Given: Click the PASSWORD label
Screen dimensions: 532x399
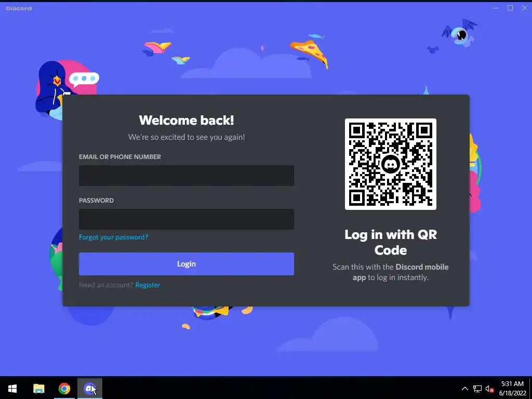Looking at the screenshot, I should [x=96, y=201].
